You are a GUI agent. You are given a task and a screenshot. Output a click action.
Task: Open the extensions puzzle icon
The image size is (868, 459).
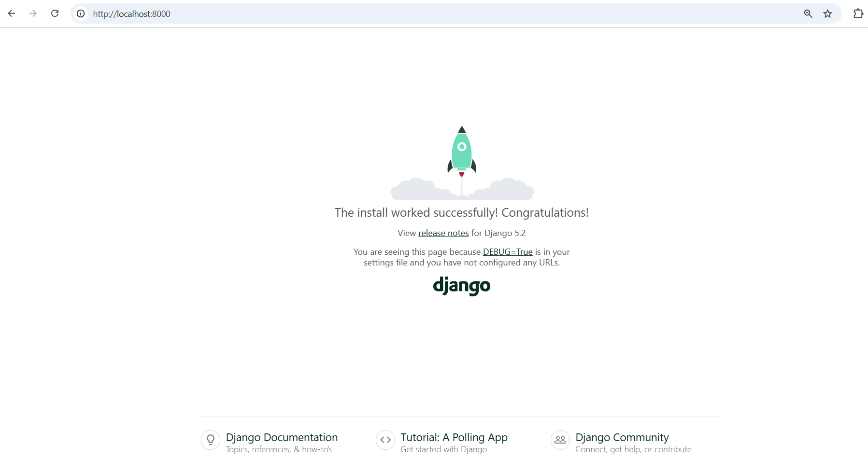point(858,14)
